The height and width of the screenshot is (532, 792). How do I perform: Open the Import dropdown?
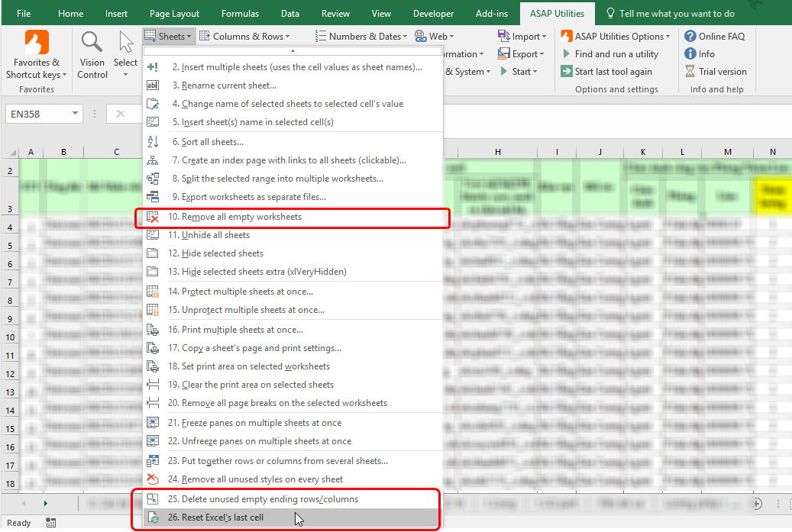522,37
